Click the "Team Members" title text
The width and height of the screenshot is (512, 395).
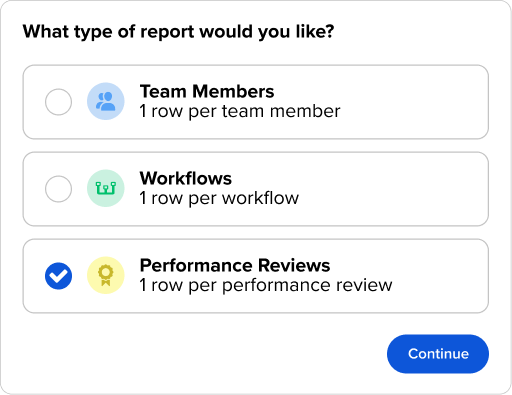click(207, 91)
